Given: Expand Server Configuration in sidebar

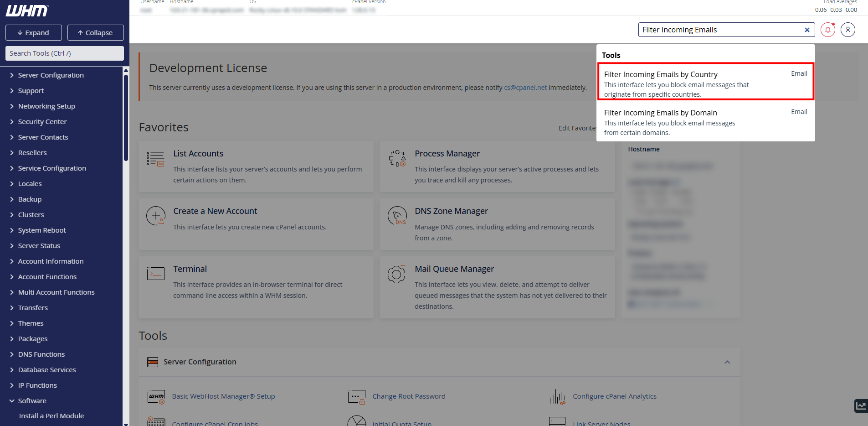Looking at the screenshot, I should tap(51, 75).
